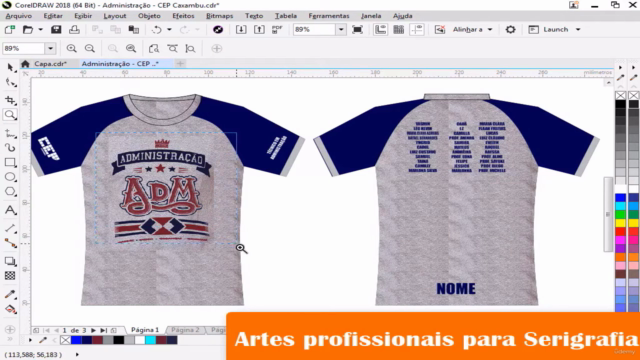Click the NOME text on back shirt
This screenshot has height=360, width=640.
[x=456, y=289]
